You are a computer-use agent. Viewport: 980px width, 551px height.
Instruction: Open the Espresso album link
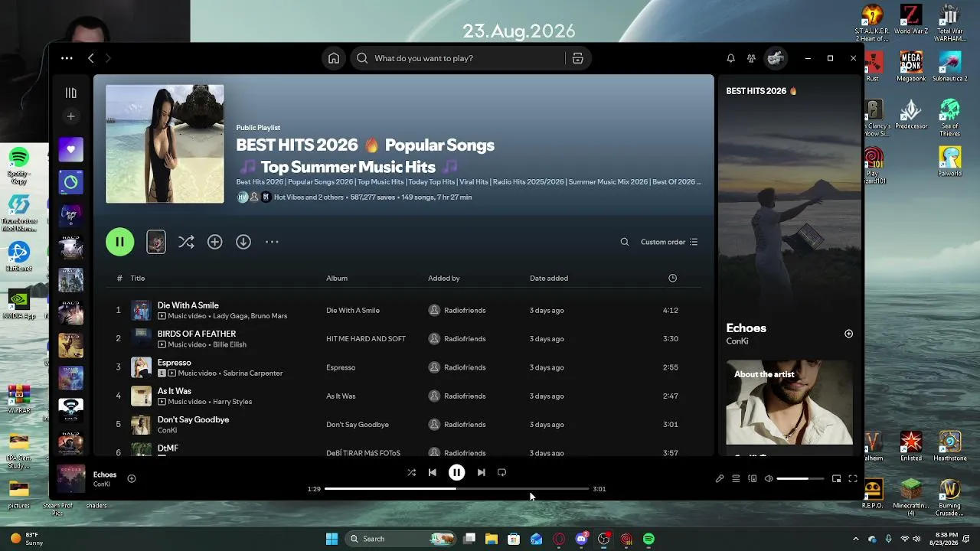(341, 367)
